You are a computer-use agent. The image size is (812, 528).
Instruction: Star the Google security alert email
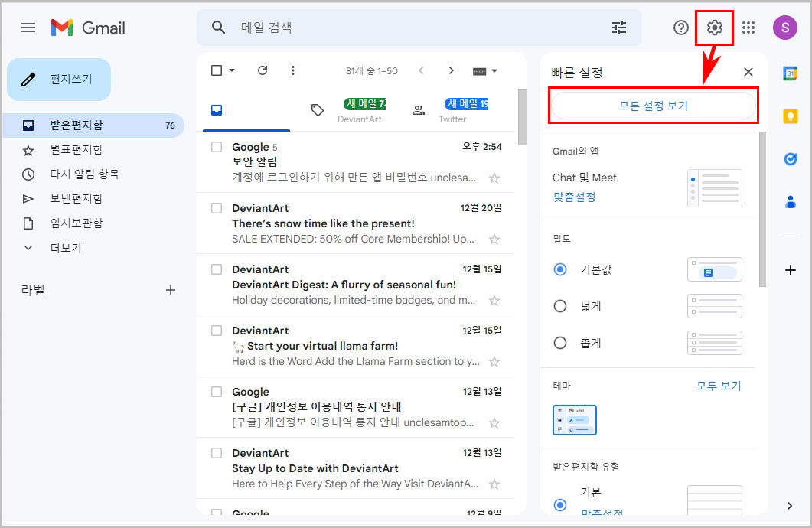click(x=494, y=177)
